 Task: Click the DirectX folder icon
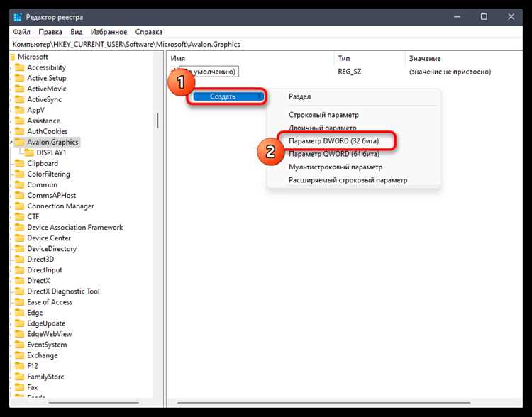[x=20, y=281]
